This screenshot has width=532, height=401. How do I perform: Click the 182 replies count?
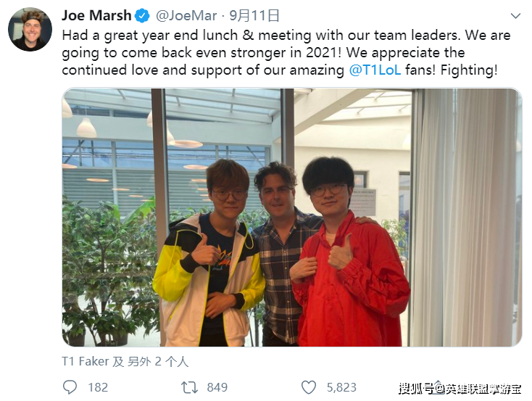[98, 387]
